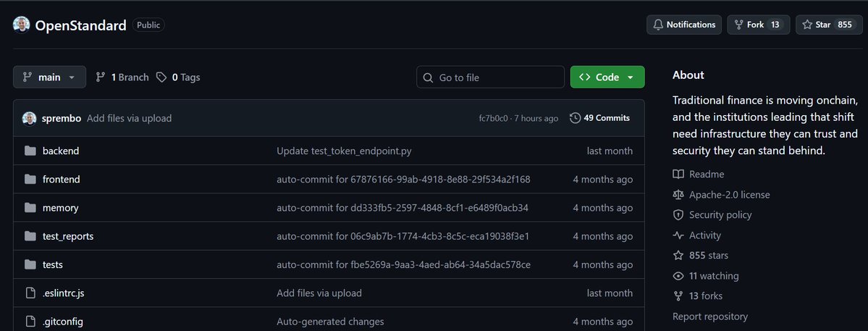
Task: Open the memory folder
Action: click(60, 208)
